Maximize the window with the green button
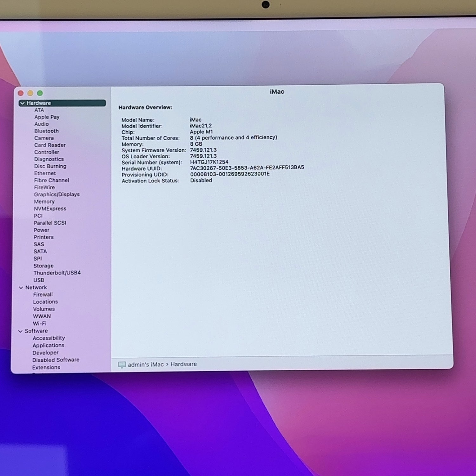The width and height of the screenshot is (476, 476). click(x=40, y=93)
